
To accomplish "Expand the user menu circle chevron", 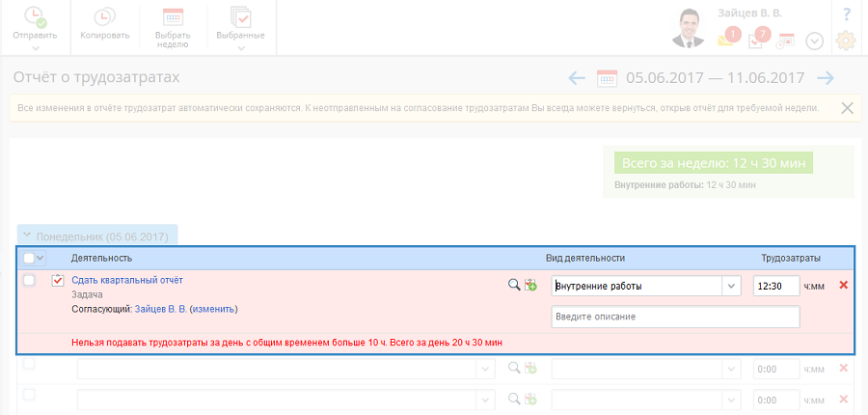I will [814, 41].
